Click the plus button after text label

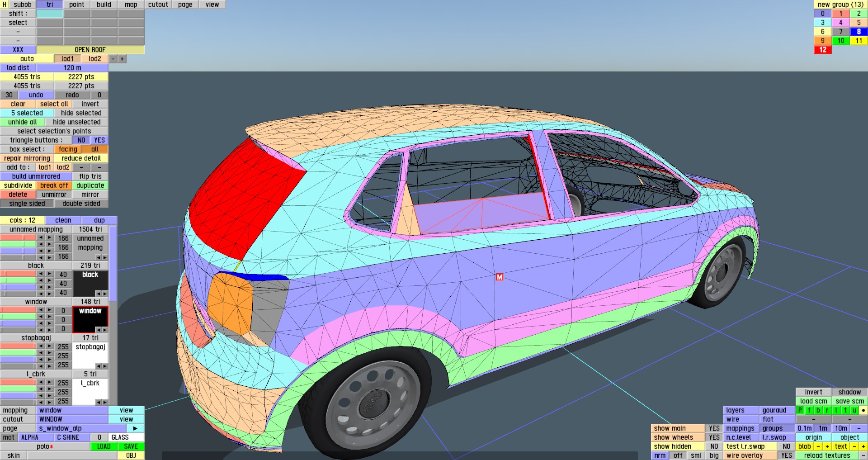(x=863, y=446)
